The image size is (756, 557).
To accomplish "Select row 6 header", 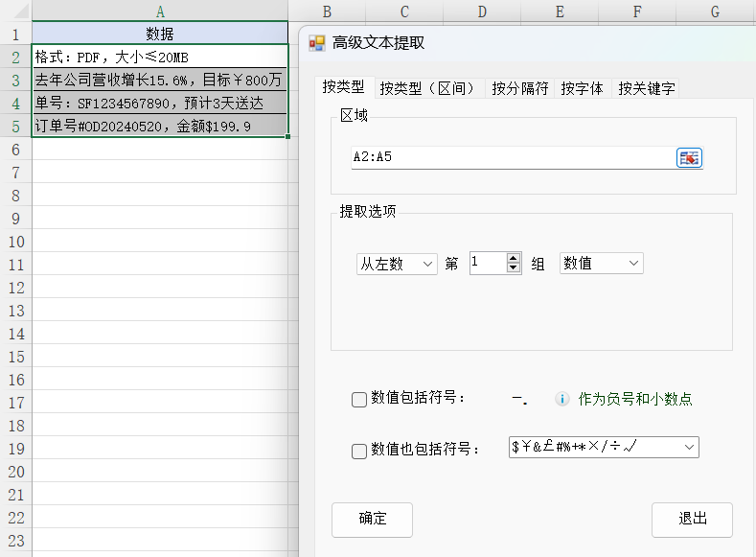I will (16, 150).
